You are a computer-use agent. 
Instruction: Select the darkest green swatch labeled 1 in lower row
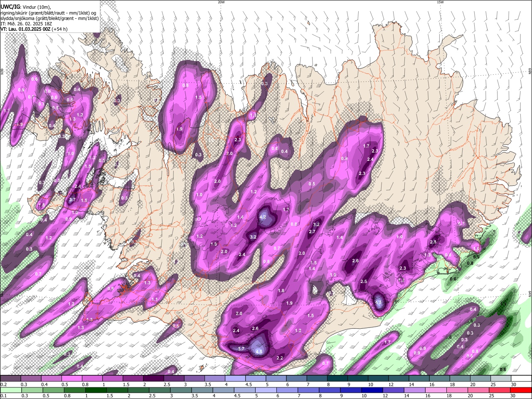tap(96, 390)
